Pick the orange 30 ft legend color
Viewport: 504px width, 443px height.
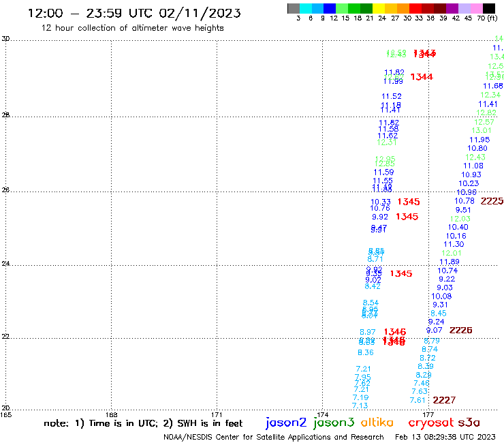pyautogui.click(x=403, y=8)
